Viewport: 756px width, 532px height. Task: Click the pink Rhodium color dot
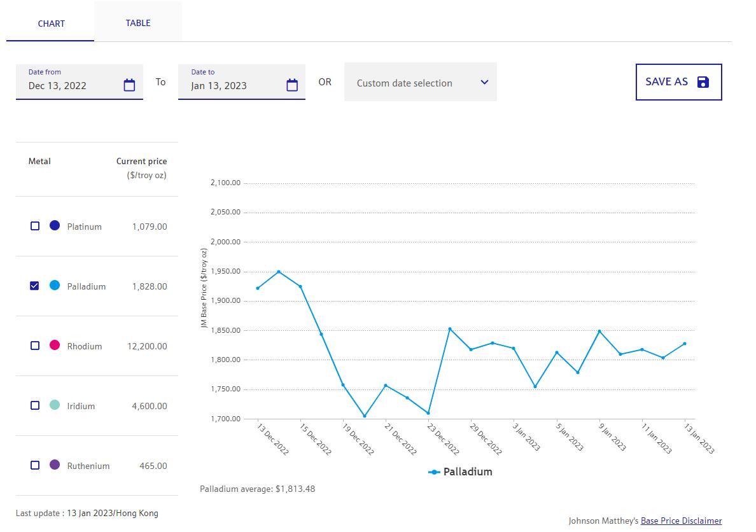coord(55,345)
